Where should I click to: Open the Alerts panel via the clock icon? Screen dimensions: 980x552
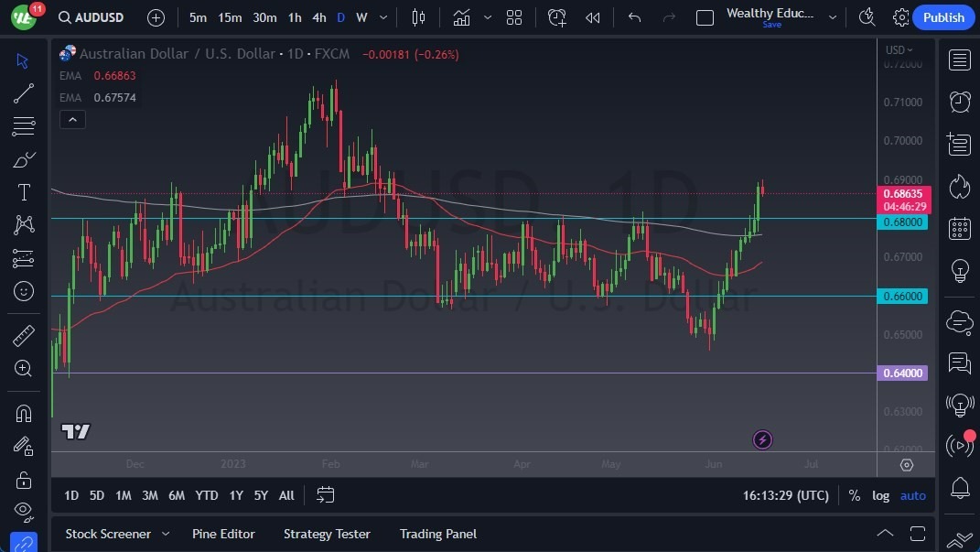coord(960,102)
